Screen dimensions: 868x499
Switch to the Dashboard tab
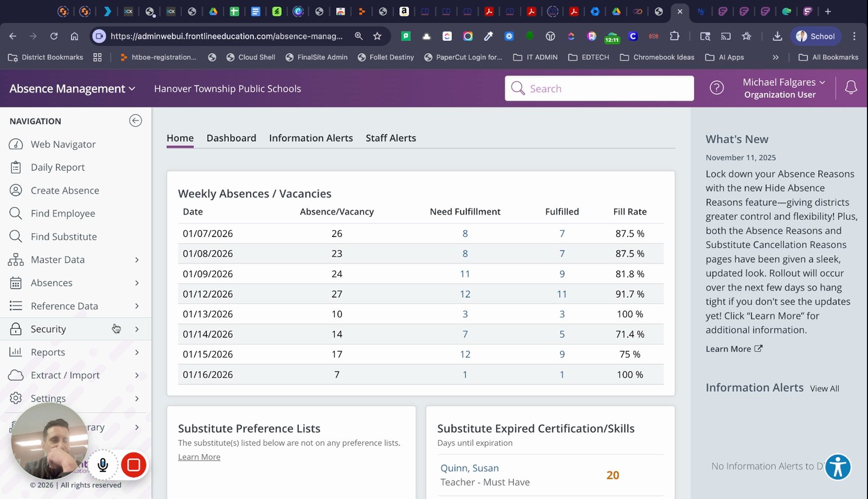pos(231,138)
